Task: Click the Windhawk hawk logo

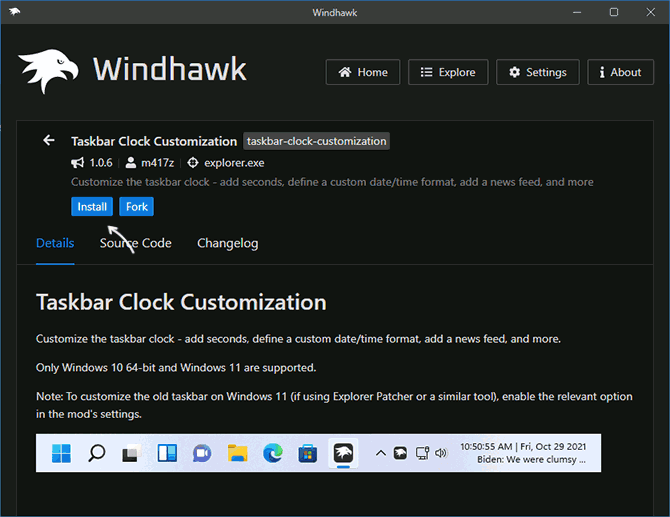Action: [48, 70]
